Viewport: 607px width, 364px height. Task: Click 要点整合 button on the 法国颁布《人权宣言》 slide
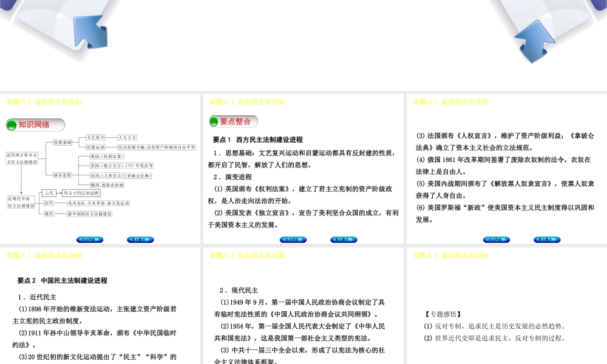click(x=547, y=240)
